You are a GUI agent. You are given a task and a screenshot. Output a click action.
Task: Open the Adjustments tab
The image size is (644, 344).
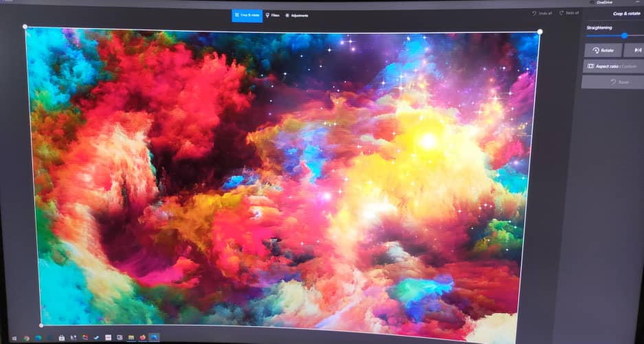pos(296,16)
